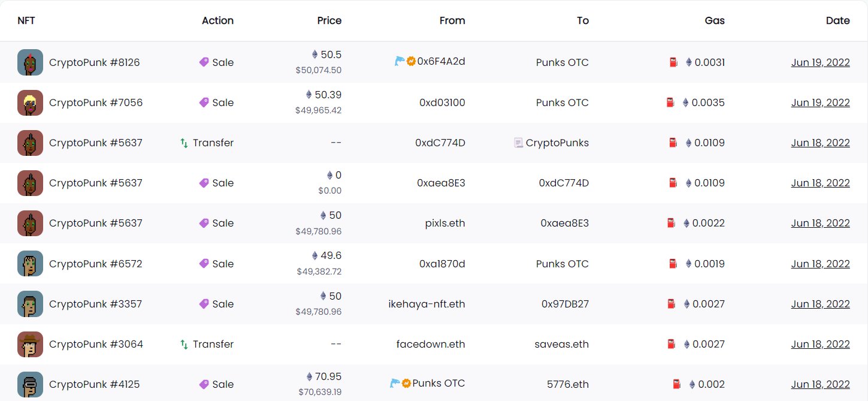Open the 5776.eth recipient address
This screenshot has height=401, width=868.
click(x=568, y=384)
